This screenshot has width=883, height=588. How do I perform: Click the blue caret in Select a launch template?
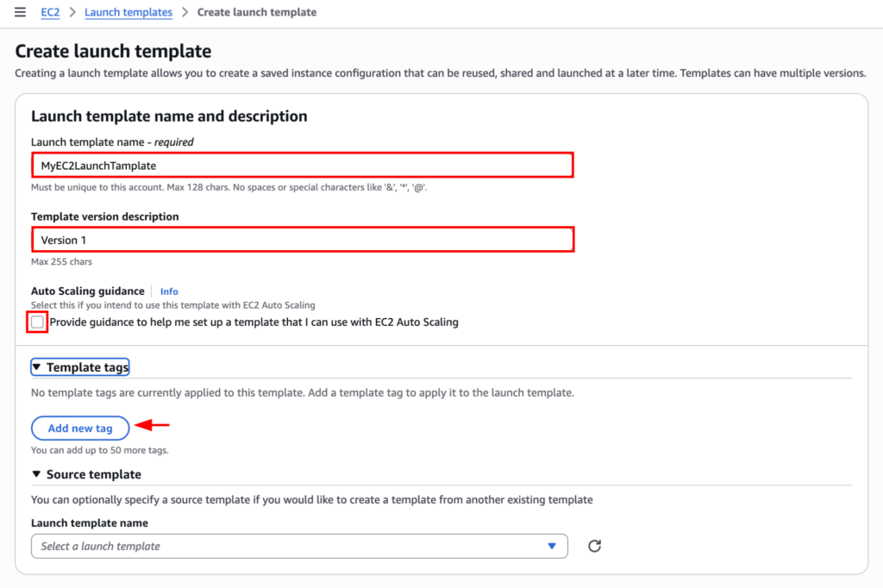point(552,546)
